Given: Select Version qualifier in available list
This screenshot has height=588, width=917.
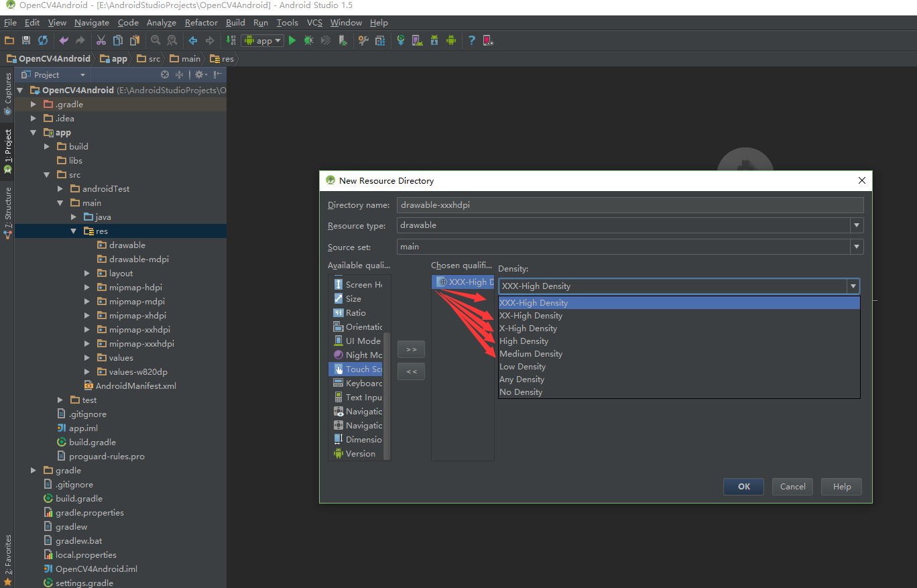Looking at the screenshot, I should (x=357, y=454).
